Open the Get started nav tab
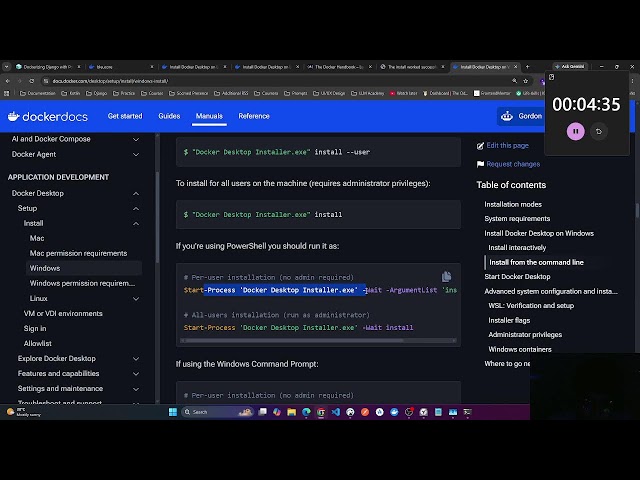Image resolution: width=640 pixels, height=480 pixels. click(x=125, y=116)
